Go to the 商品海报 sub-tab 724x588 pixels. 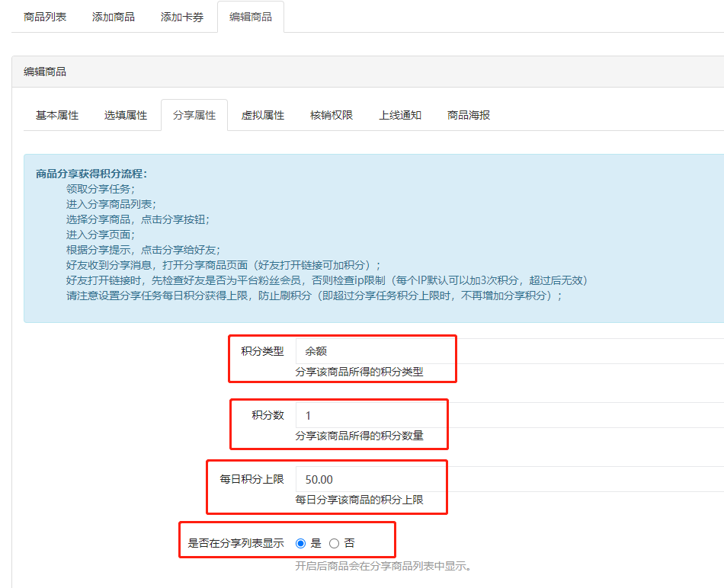point(469,115)
